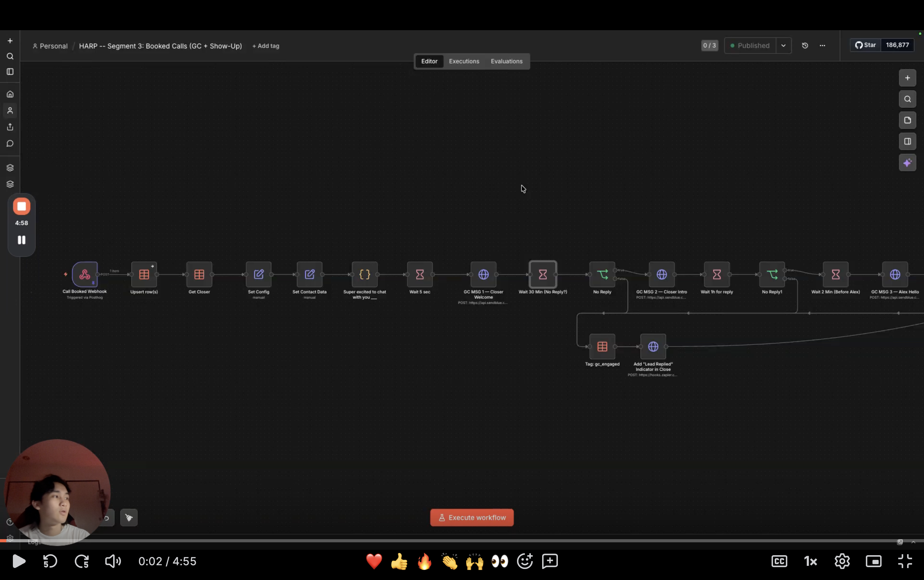The width and height of the screenshot is (924, 580).
Task: Switch to the Editor tab
Action: pyautogui.click(x=429, y=61)
